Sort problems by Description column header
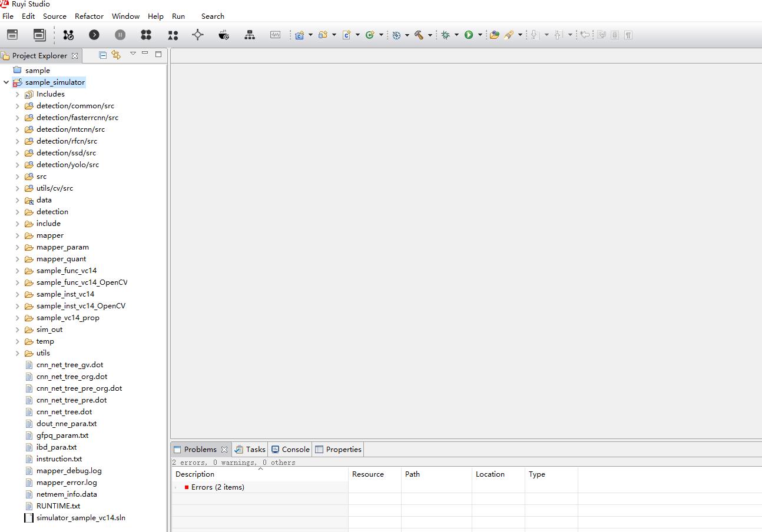This screenshot has height=532, width=762. (x=260, y=474)
